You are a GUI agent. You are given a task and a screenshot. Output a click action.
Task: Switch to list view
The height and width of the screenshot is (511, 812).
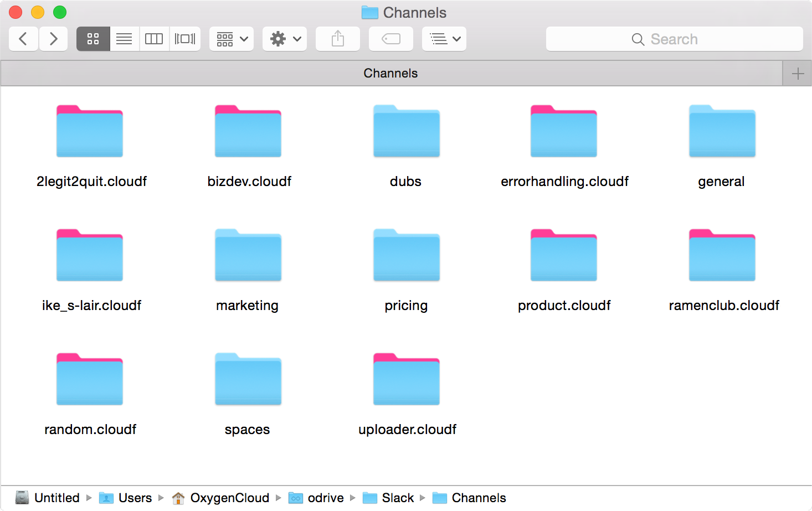pos(124,39)
